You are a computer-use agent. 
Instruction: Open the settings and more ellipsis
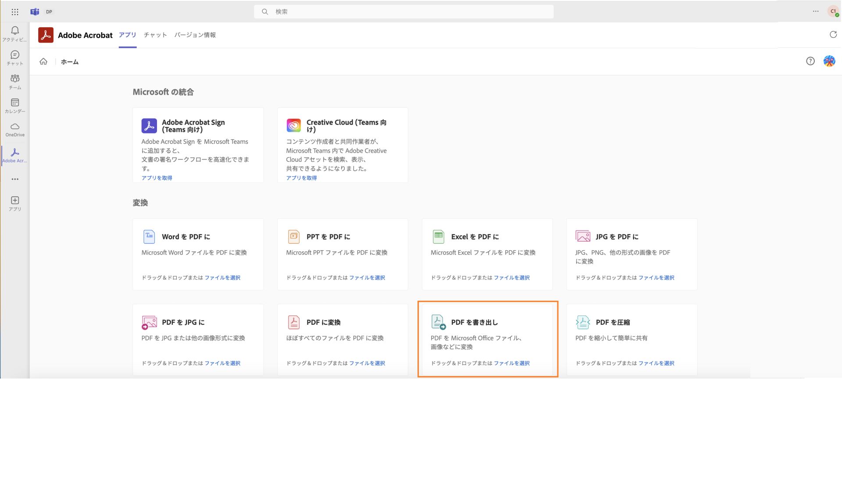pos(816,11)
